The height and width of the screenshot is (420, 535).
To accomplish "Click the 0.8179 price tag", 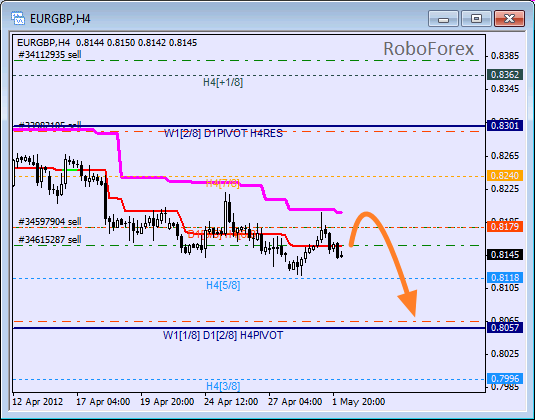I will pos(505,227).
